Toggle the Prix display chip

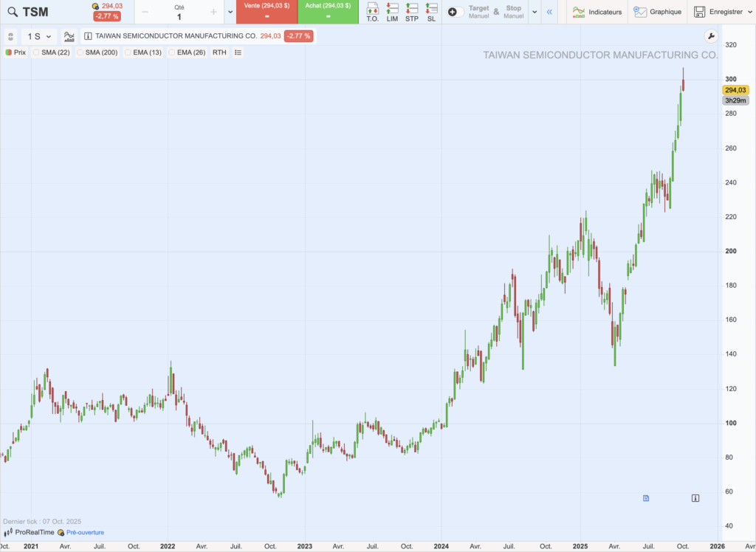coord(16,52)
